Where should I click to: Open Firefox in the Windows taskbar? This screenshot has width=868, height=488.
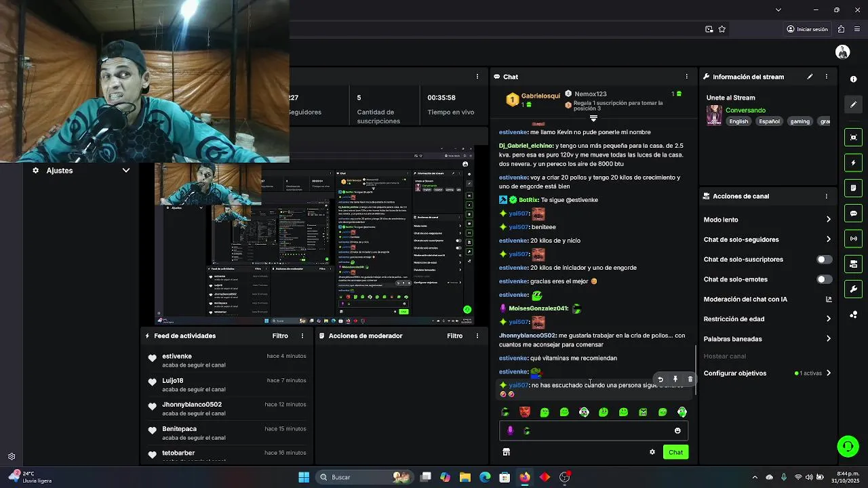[x=525, y=477]
